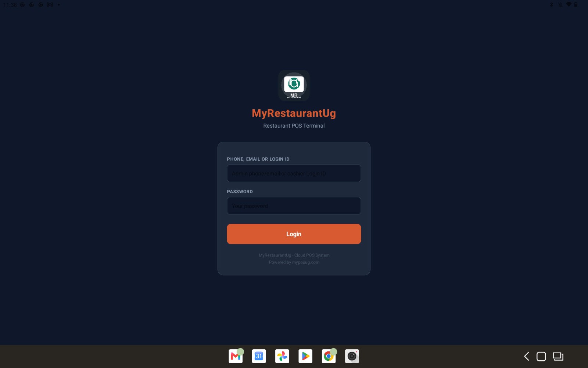
Task: Click the PHONE, EMAIL OR LOGIN ID label
Action: pyautogui.click(x=258, y=159)
